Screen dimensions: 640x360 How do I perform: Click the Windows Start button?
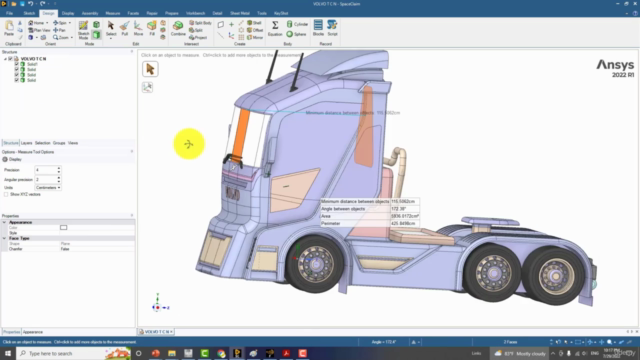(x=8, y=353)
